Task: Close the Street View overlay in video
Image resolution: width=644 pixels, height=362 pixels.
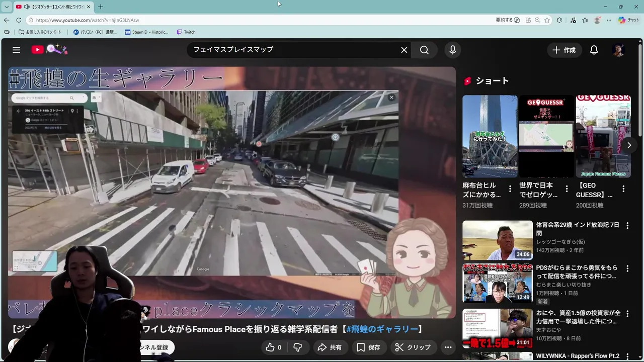Action: pos(391,98)
